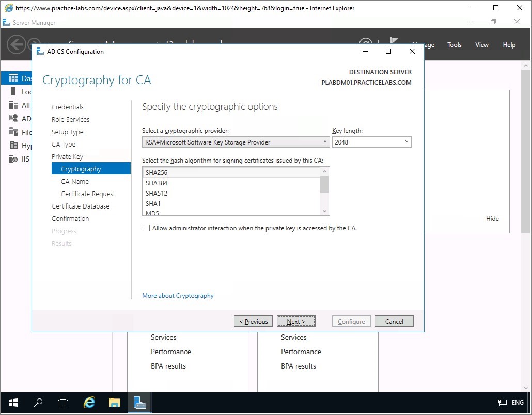Open left tile Performance in Server Manager
Image resolution: width=532 pixels, height=415 pixels.
pyautogui.click(x=170, y=352)
